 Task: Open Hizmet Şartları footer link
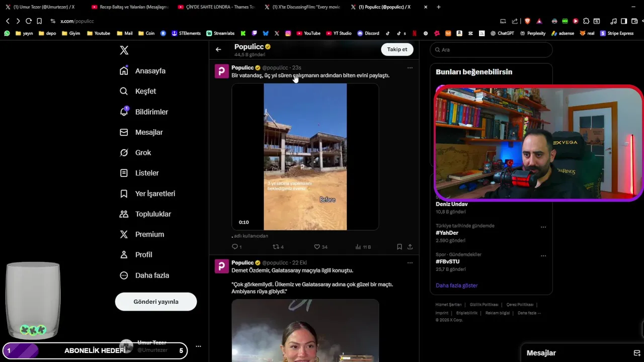pos(448,305)
